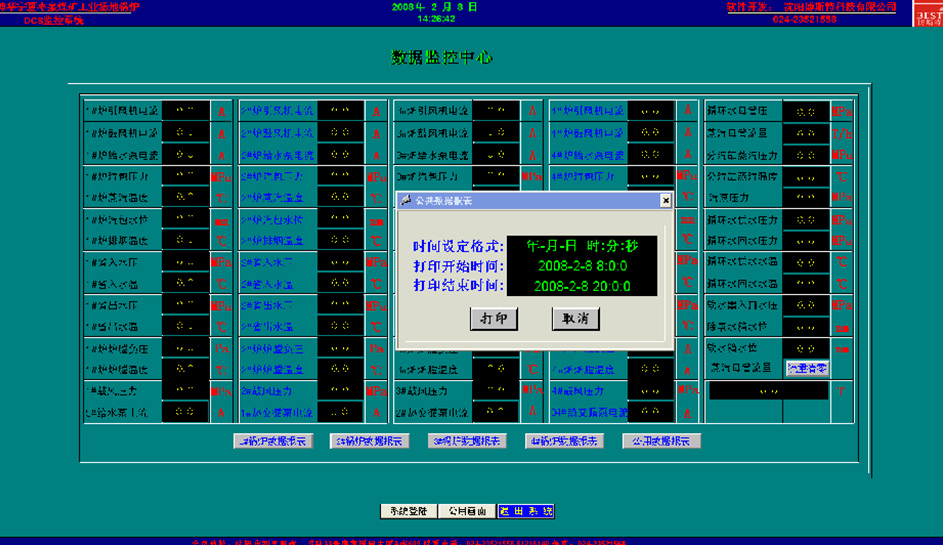This screenshot has height=545, width=943.
Task: Click the highlighted 退出系统 button
Action: click(x=525, y=511)
